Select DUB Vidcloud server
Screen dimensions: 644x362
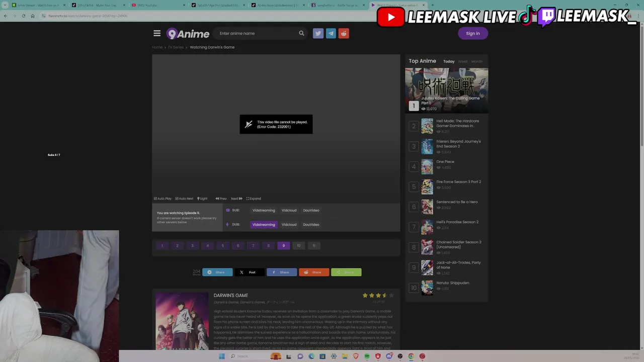[289, 225]
